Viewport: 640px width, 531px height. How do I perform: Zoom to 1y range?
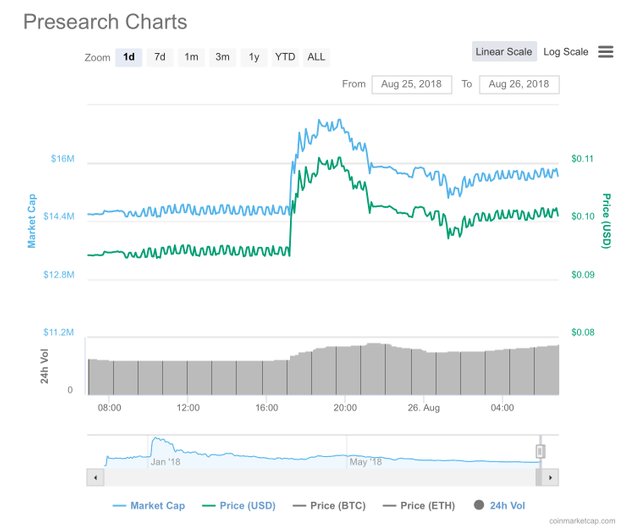tap(254, 57)
